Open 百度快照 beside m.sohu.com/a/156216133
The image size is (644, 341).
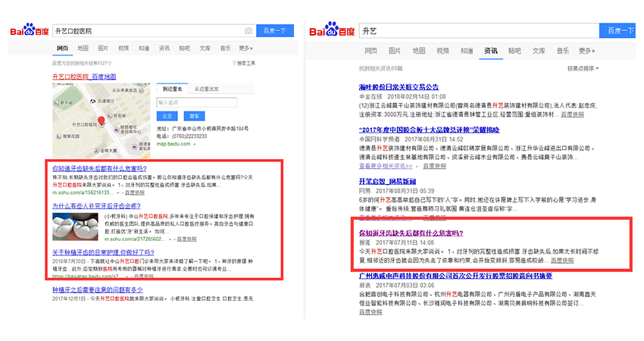click(135, 192)
